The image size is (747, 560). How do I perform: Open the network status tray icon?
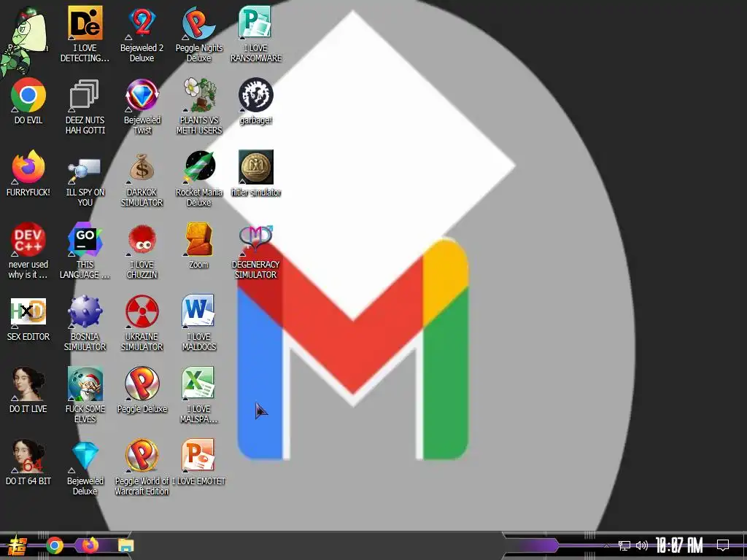click(624, 545)
